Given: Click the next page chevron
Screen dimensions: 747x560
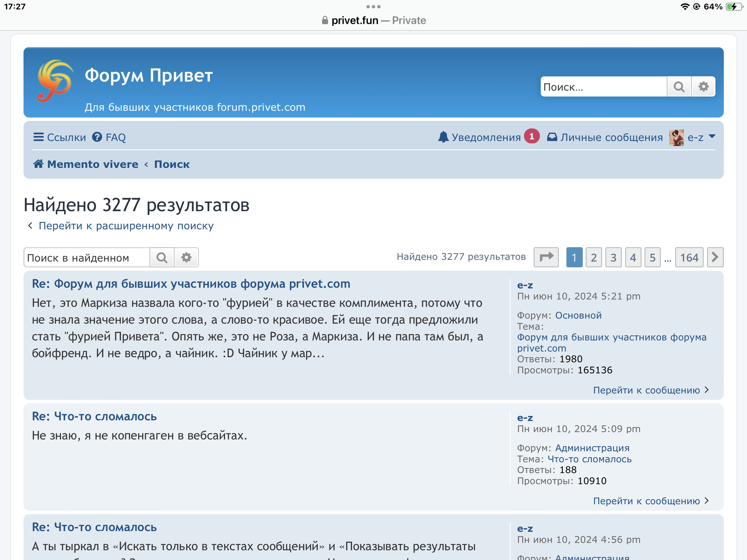Looking at the screenshot, I should (715, 258).
